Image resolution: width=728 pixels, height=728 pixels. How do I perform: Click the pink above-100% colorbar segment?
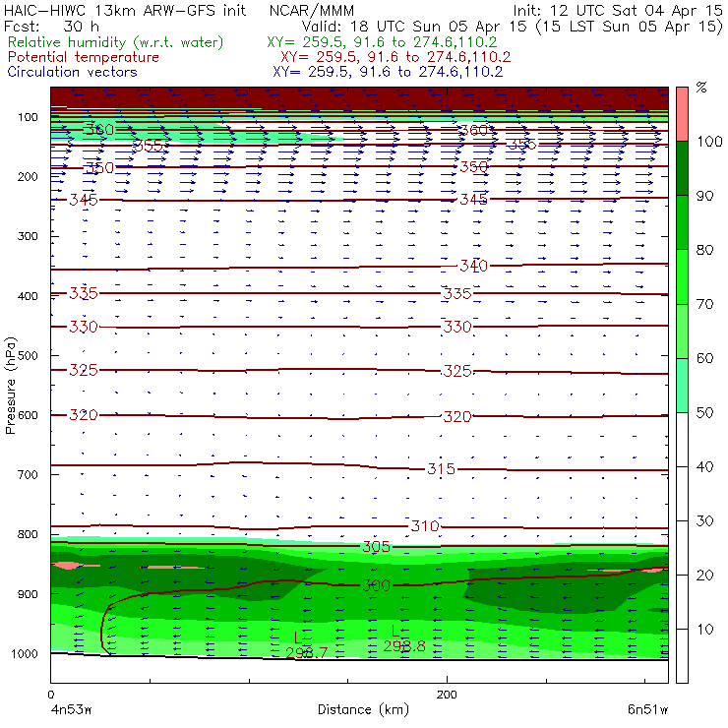coord(682,114)
